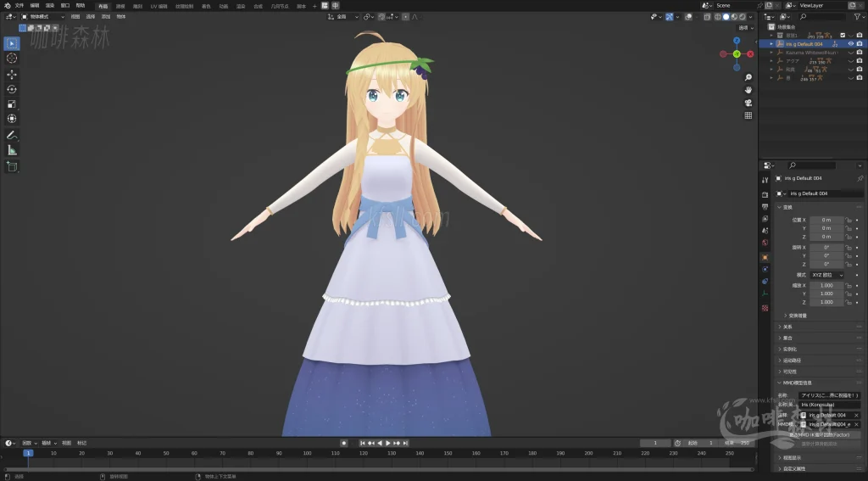This screenshot has width=868, height=481.
Task: Click frame 1 playhead marker in timeline
Action: 28,453
